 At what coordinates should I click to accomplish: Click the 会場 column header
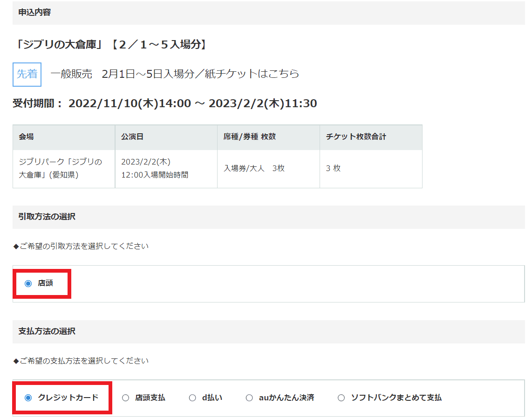click(26, 137)
